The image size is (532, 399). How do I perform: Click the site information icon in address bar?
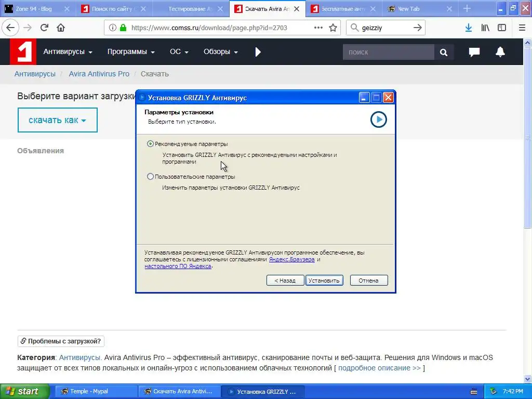click(x=113, y=28)
